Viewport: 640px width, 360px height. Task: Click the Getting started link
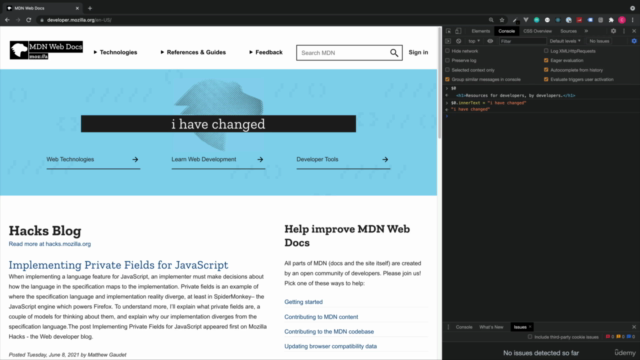coord(303,302)
